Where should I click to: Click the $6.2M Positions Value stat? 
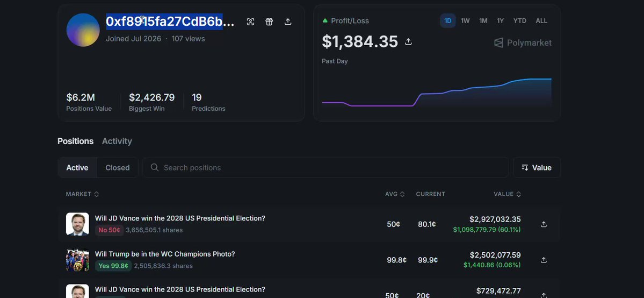point(89,102)
